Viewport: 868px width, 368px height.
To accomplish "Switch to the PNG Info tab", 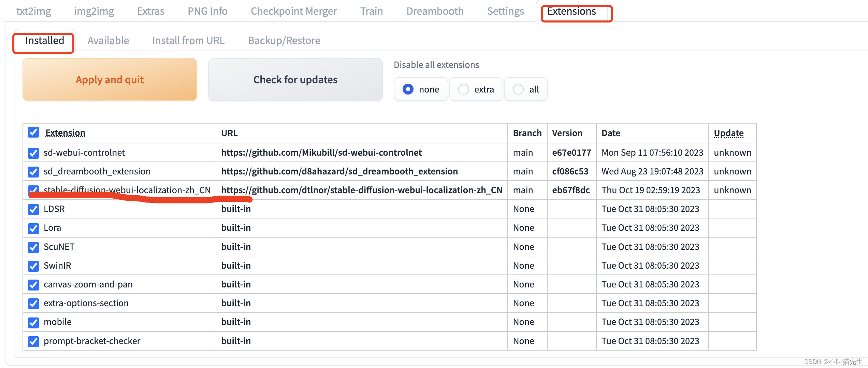I will pyautogui.click(x=207, y=11).
